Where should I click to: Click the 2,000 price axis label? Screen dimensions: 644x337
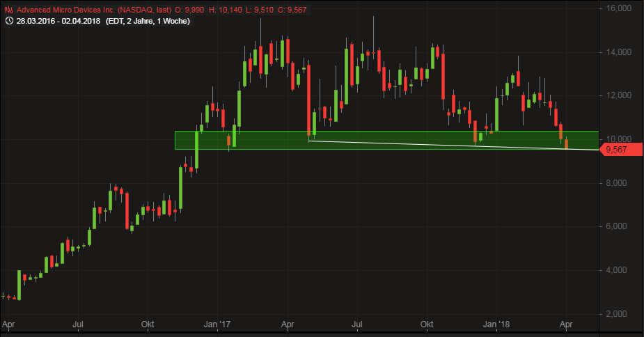coord(618,314)
